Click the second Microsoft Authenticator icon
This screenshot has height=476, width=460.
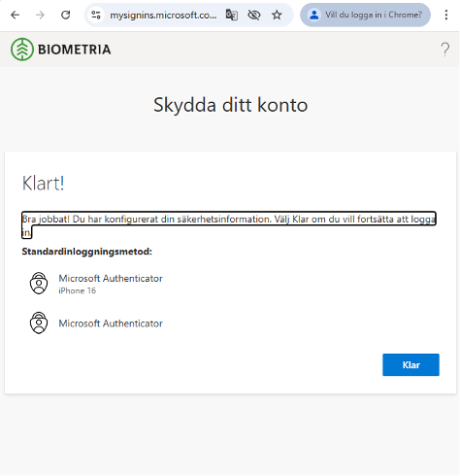tap(39, 323)
